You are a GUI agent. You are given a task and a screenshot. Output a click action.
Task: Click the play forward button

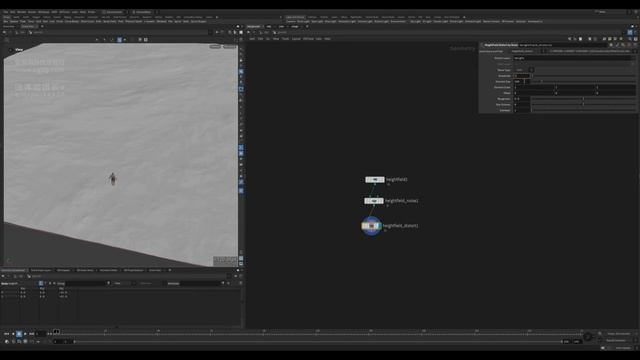point(25,333)
